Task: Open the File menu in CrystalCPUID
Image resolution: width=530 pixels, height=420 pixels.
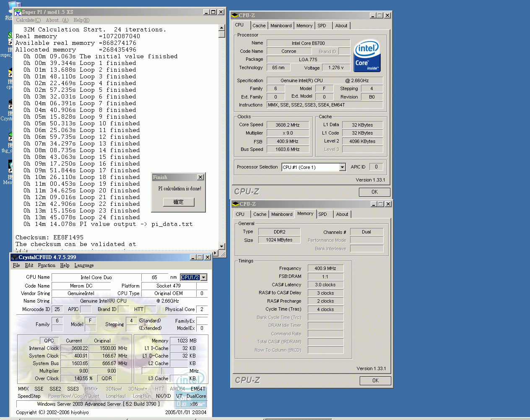Action: pos(16,265)
